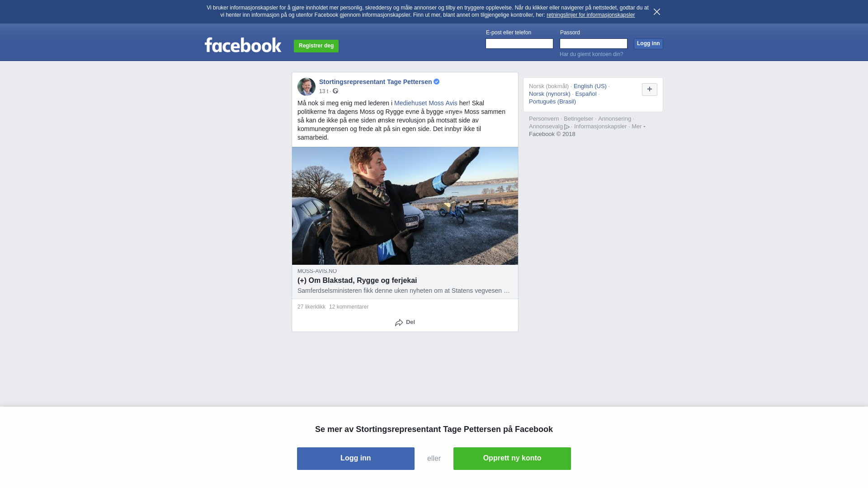Switch language to English (US)

(590, 86)
